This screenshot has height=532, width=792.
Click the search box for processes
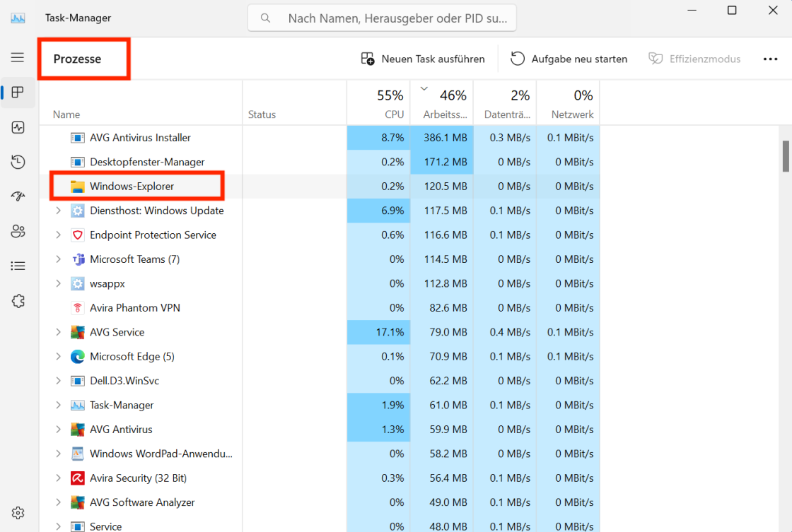382,18
